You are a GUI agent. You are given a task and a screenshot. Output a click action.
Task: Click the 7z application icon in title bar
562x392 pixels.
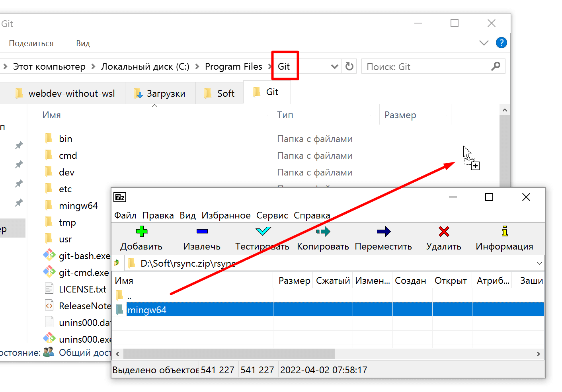(x=120, y=197)
